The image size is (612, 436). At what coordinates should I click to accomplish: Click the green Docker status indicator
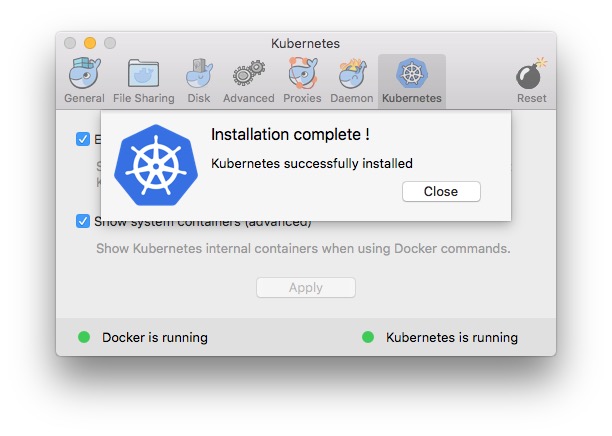coord(84,337)
